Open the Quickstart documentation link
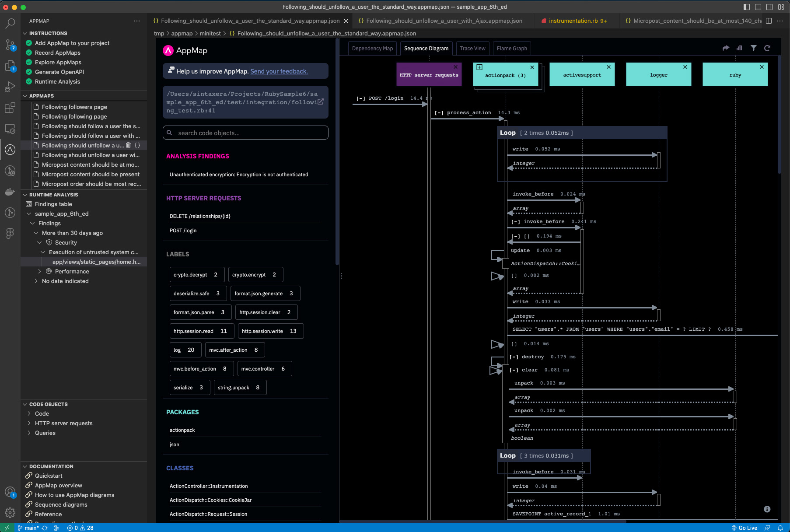The image size is (790, 532). [x=49, y=476]
